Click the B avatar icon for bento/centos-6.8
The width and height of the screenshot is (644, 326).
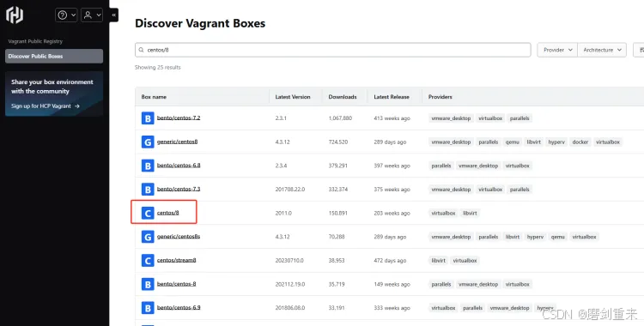click(x=148, y=166)
